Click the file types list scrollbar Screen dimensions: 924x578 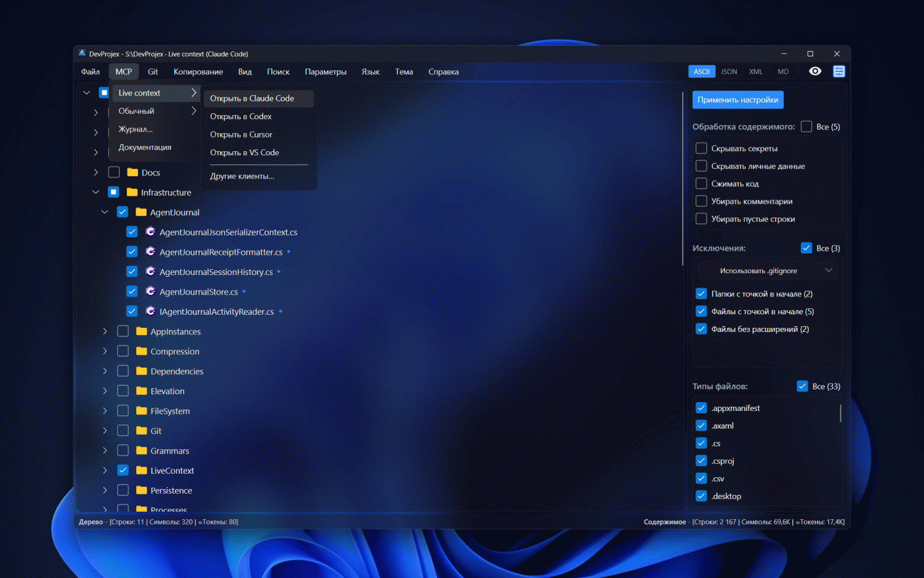click(840, 413)
